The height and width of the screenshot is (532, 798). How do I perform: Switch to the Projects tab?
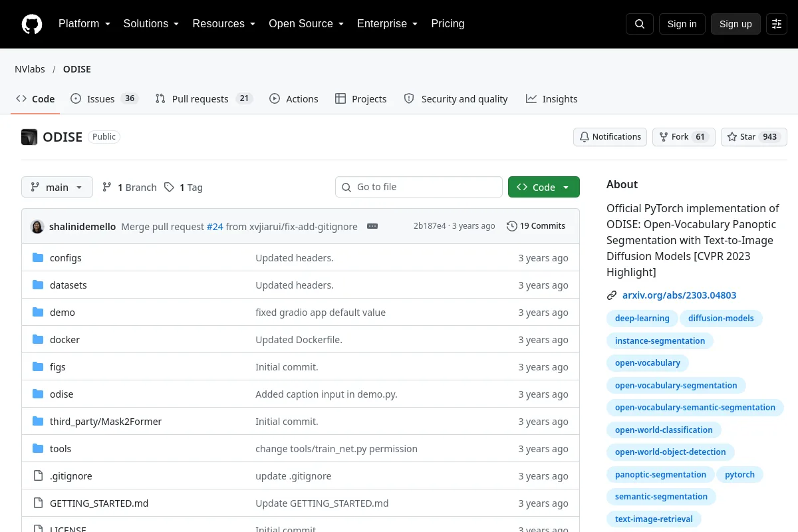[361, 99]
